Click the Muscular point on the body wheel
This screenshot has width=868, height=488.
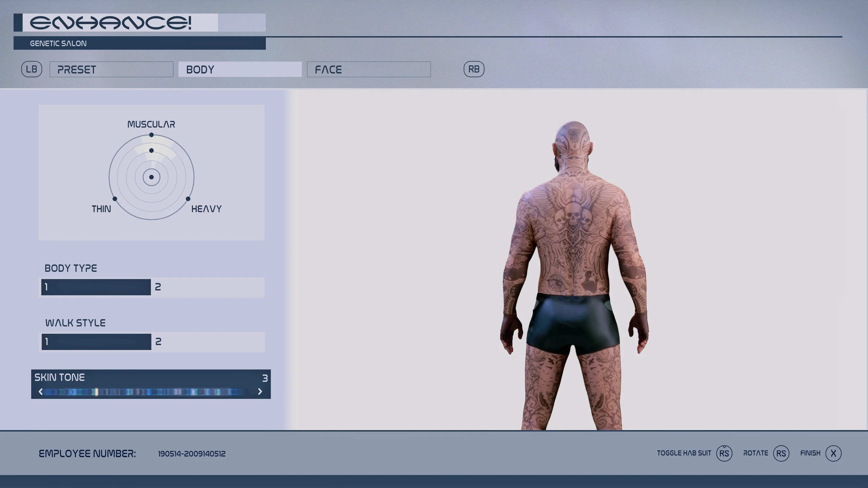click(152, 135)
